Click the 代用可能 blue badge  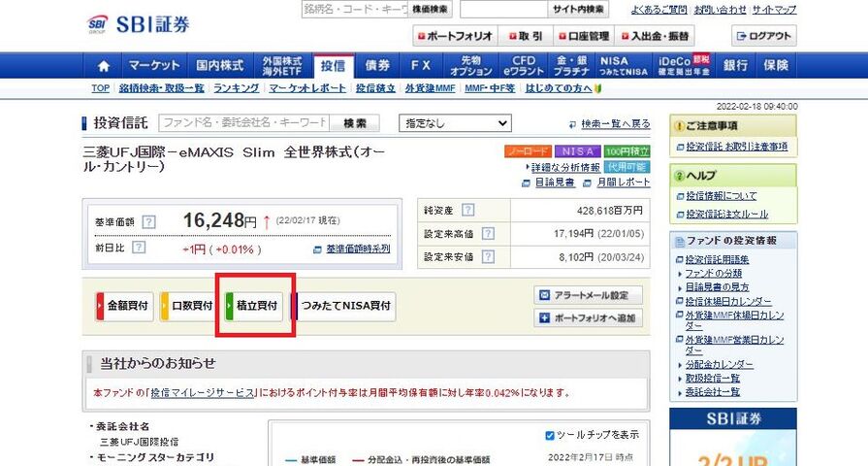click(627, 167)
